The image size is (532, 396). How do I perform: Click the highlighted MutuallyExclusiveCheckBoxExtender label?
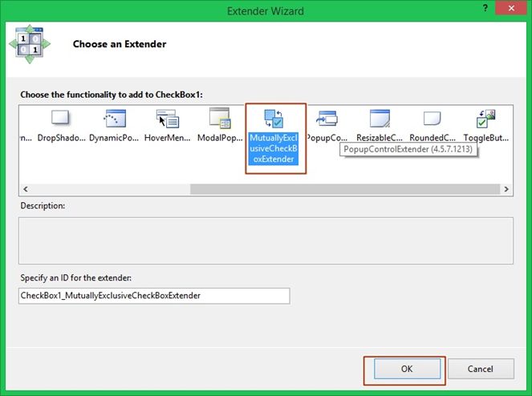[274, 148]
